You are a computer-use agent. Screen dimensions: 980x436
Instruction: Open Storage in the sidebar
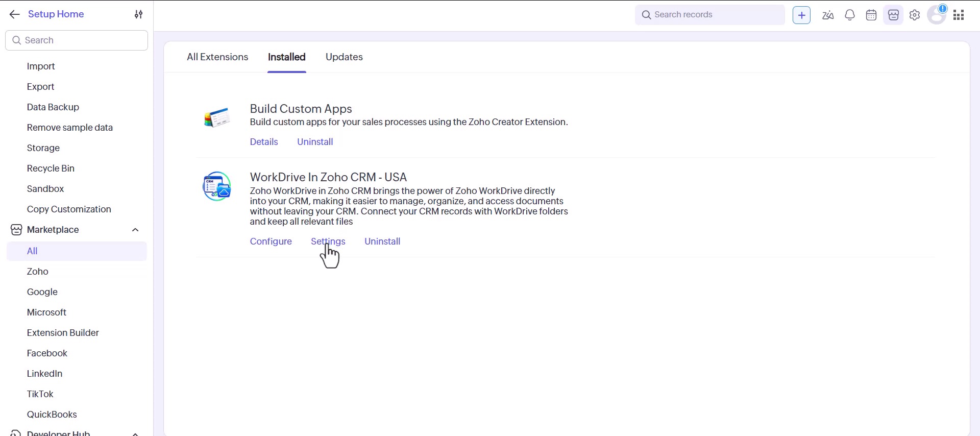[x=43, y=148]
